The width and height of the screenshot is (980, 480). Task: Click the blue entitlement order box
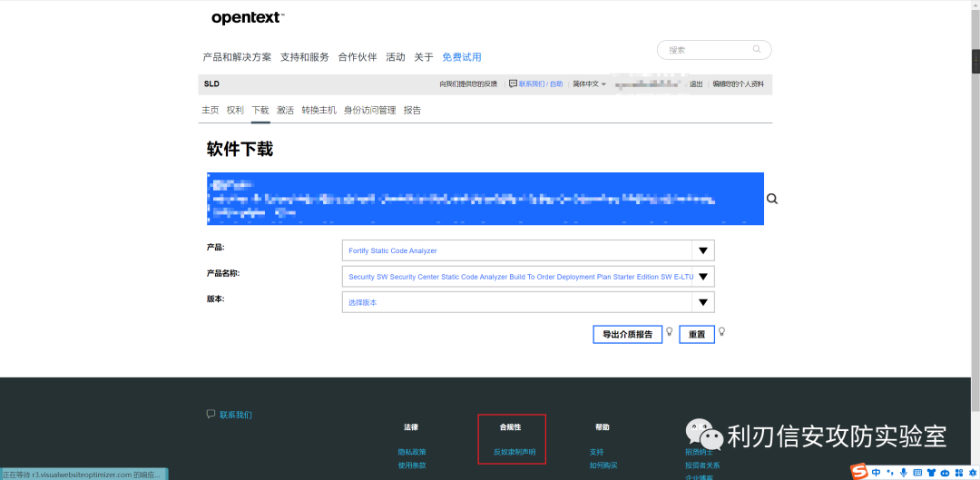(485, 199)
